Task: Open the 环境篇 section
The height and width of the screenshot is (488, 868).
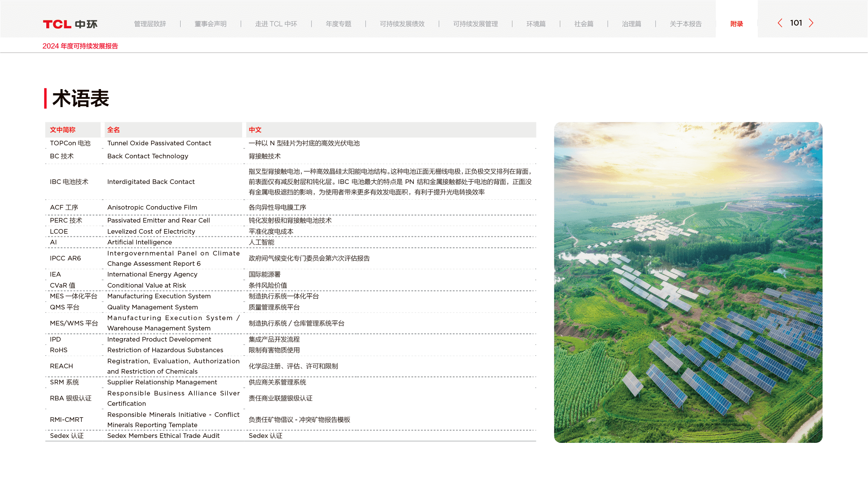Action: (x=536, y=24)
